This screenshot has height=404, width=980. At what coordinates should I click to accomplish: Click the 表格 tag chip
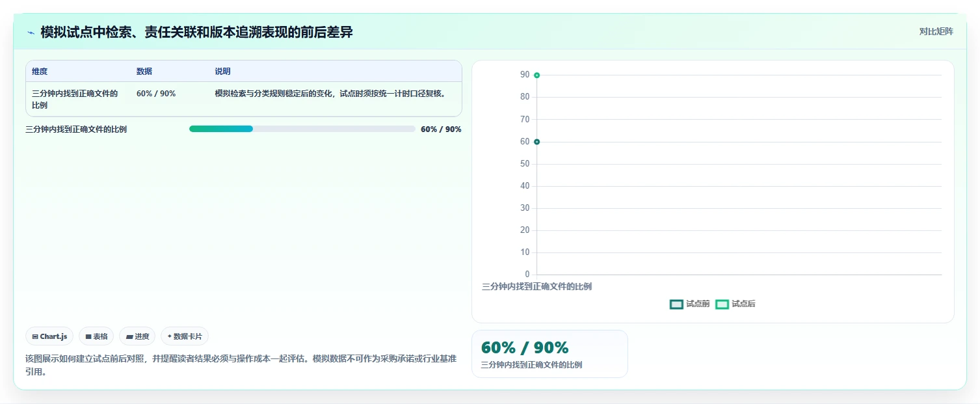click(96, 336)
